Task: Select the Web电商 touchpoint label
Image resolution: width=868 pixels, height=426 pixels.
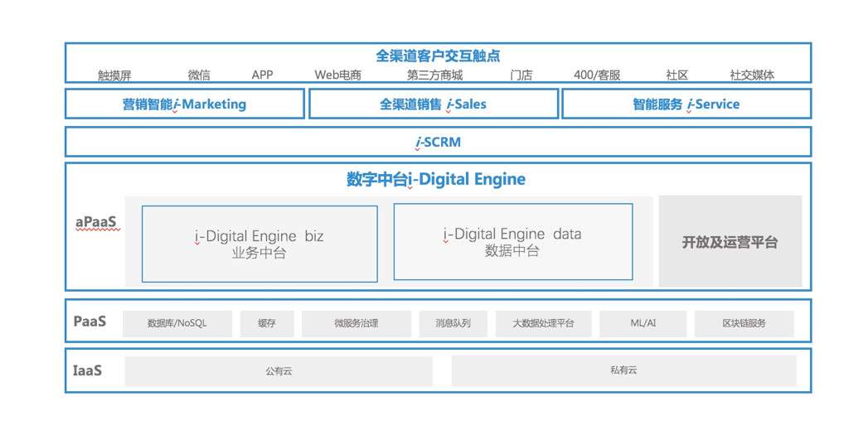Action: tap(337, 75)
